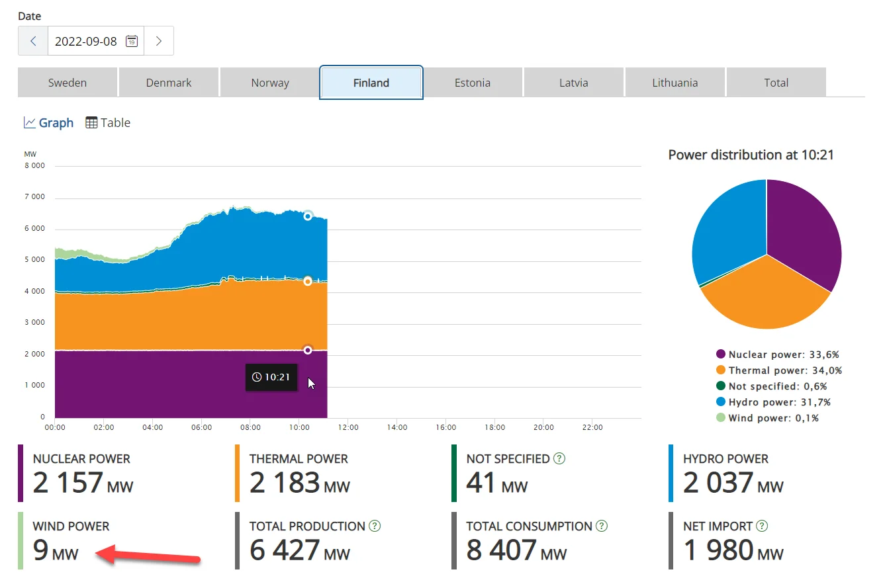This screenshot has height=588, width=885.
Task: Switch to Table view
Action: (108, 122)
